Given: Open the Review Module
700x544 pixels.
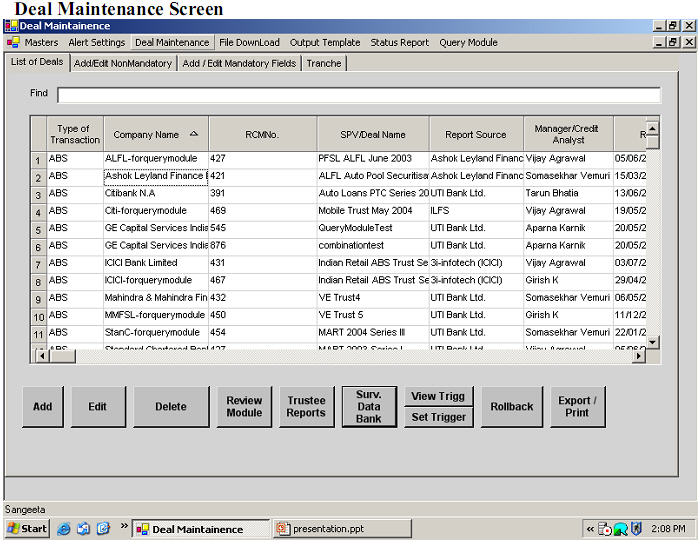Looking at the screenshot, I should pos(244,407).
